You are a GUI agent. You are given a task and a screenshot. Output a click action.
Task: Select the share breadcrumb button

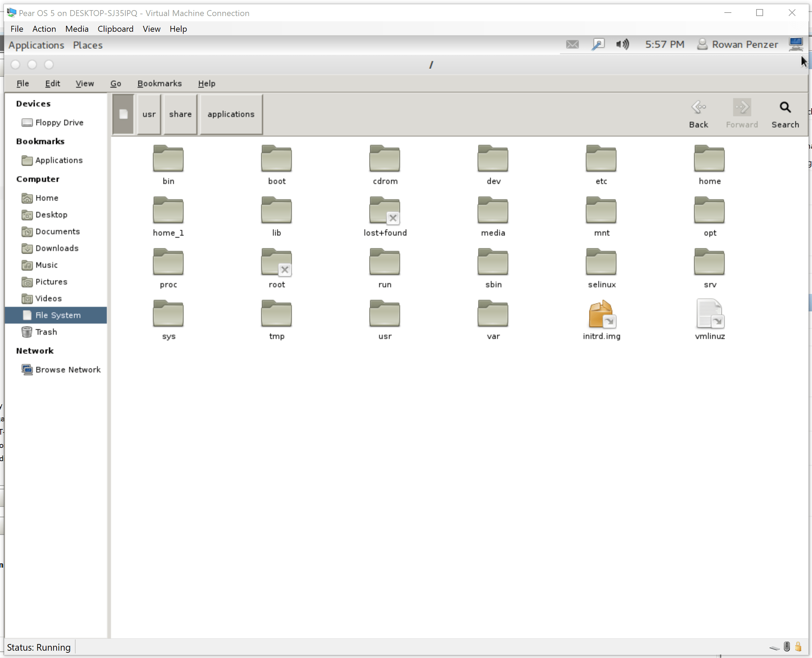(180, 114)
